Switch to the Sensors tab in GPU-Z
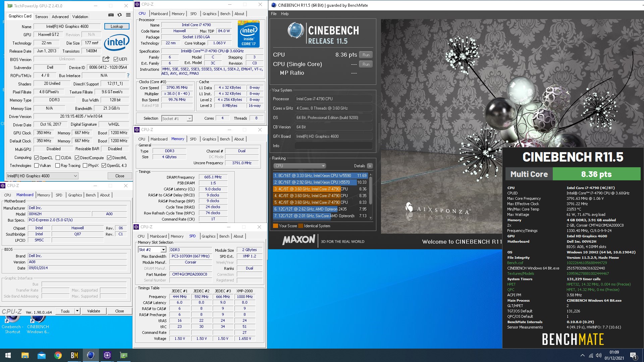The width and height of the screenshot is (644, 362). point(42,16)
